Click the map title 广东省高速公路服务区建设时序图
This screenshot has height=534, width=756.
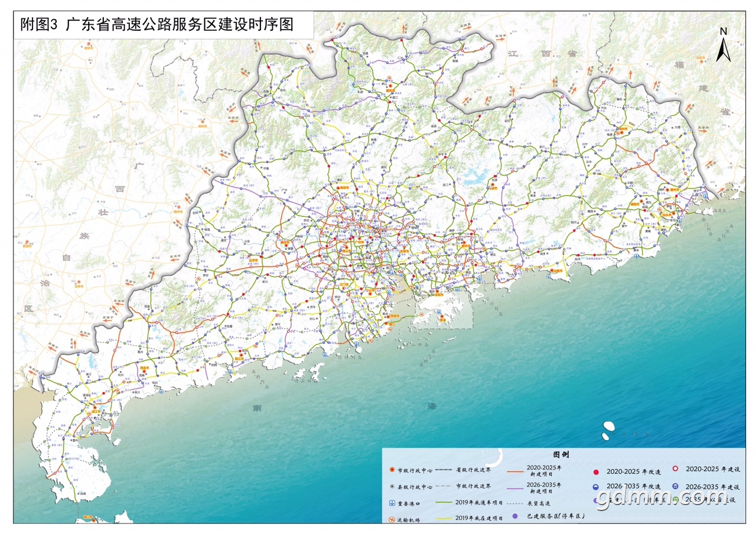(179, 25)
